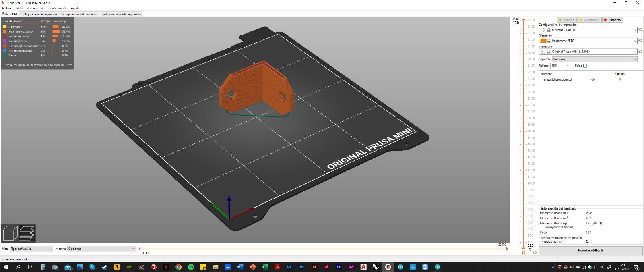Switch to Configuración del filamento tab
Image resolution: width=644 pixels, height=272 pixels.
click(78, 14)
